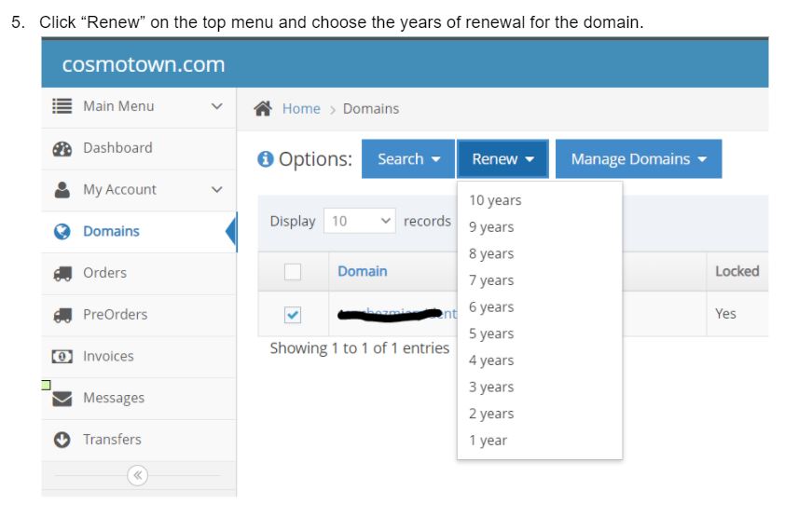The height and width of the screenshot is (517, 812).
Task: Pick 10 years from the Renew list
Action: click(x=495, y=200)
